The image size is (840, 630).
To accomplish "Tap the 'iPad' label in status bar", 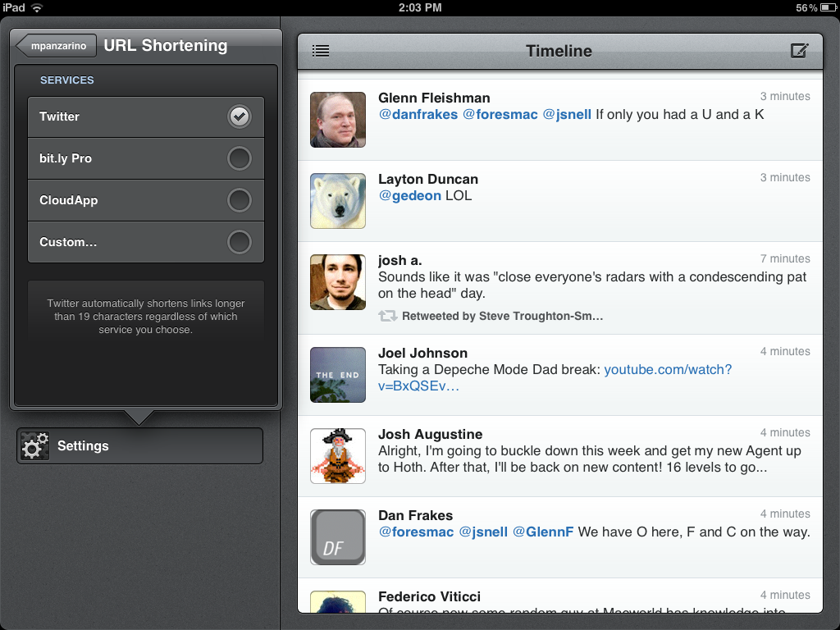I will (13, 7).
